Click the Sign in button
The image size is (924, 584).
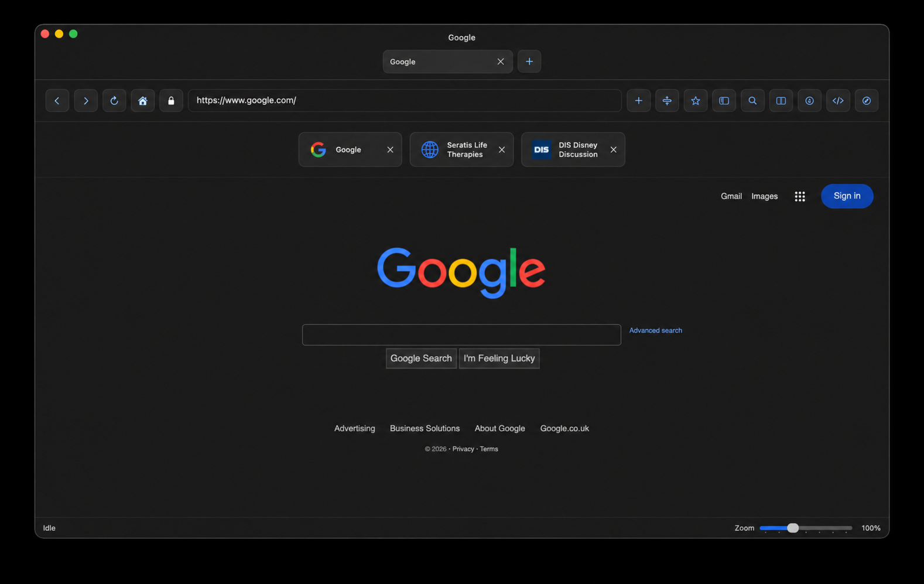pos(847,196)
